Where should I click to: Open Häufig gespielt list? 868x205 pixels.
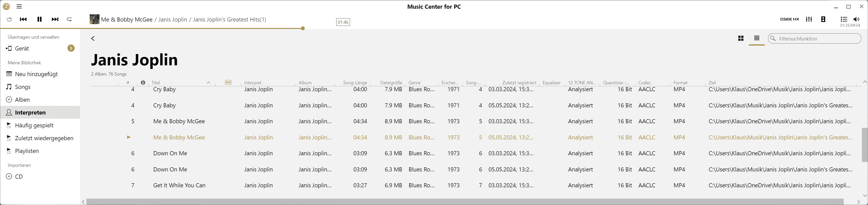(x=34, y=125)
